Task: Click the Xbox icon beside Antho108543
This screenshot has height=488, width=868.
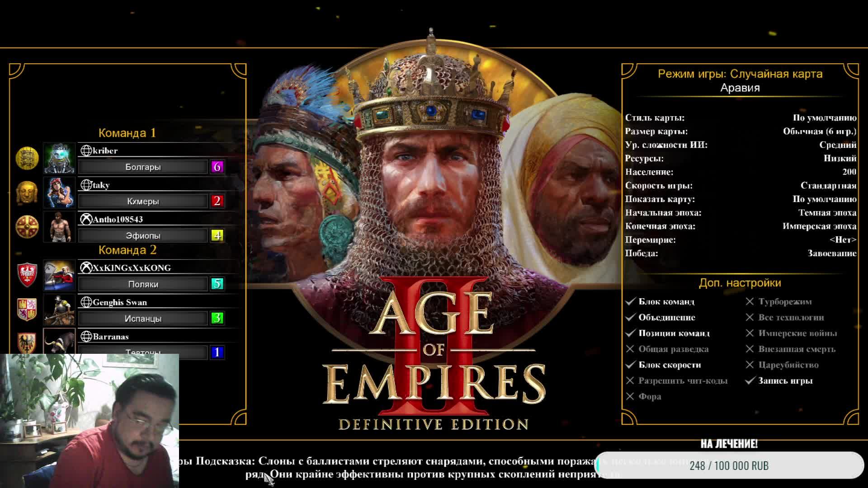Action: pyautogui.click(x=86, y=220)
